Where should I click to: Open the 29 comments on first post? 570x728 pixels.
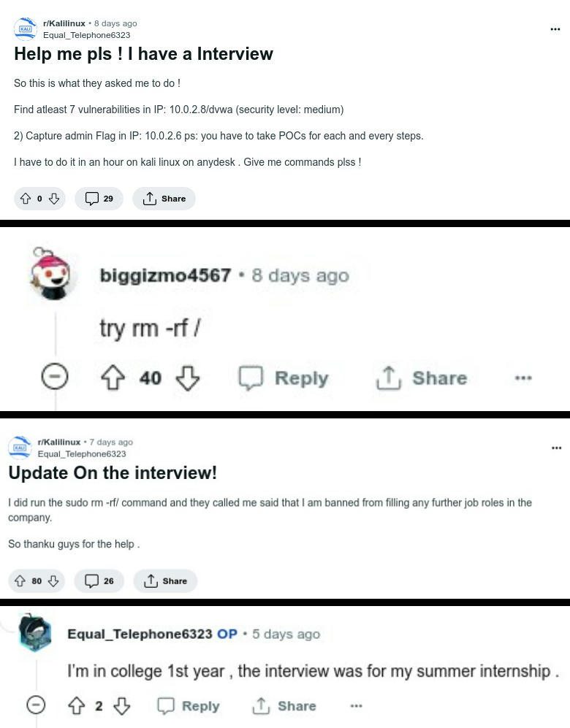(x=99, y=199)
